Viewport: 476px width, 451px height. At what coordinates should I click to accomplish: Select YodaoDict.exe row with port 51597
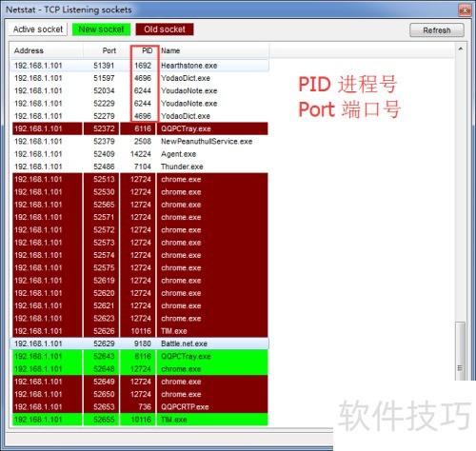coord(140,78)
